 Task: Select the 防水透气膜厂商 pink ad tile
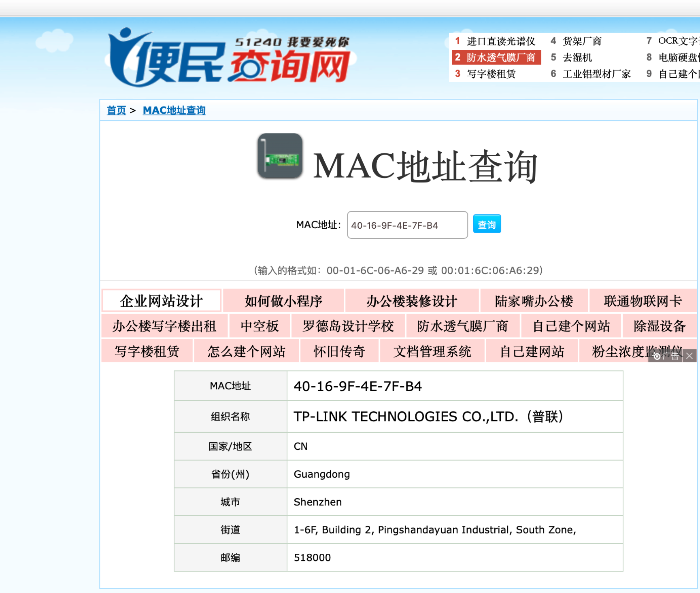462,326
